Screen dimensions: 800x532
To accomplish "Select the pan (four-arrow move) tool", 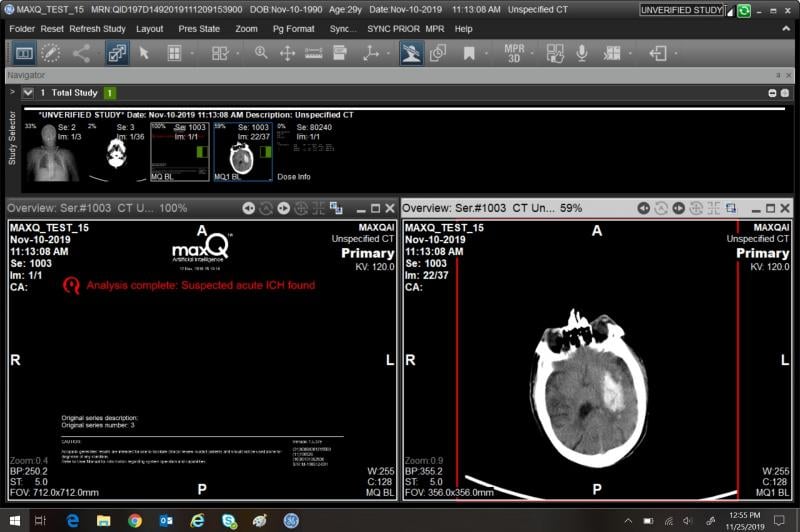I will (x=287, y=53).
